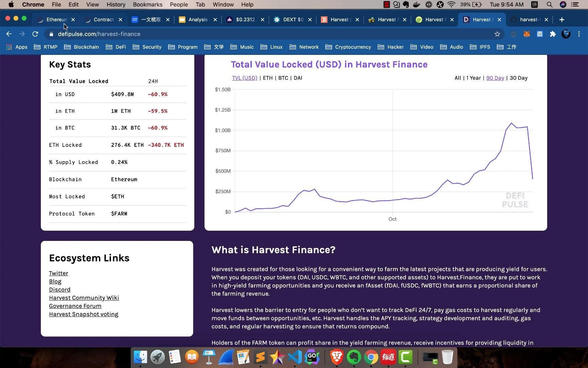
Task: Expand the RTMP bookmarks folder
Action: tap(46, 47)
